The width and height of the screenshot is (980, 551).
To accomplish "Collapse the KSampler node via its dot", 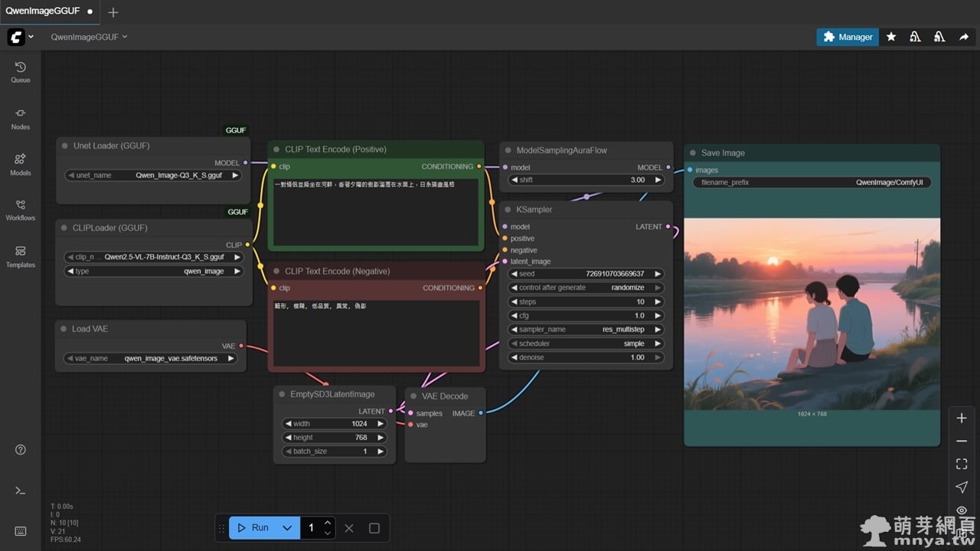I will tap(508, 210).
